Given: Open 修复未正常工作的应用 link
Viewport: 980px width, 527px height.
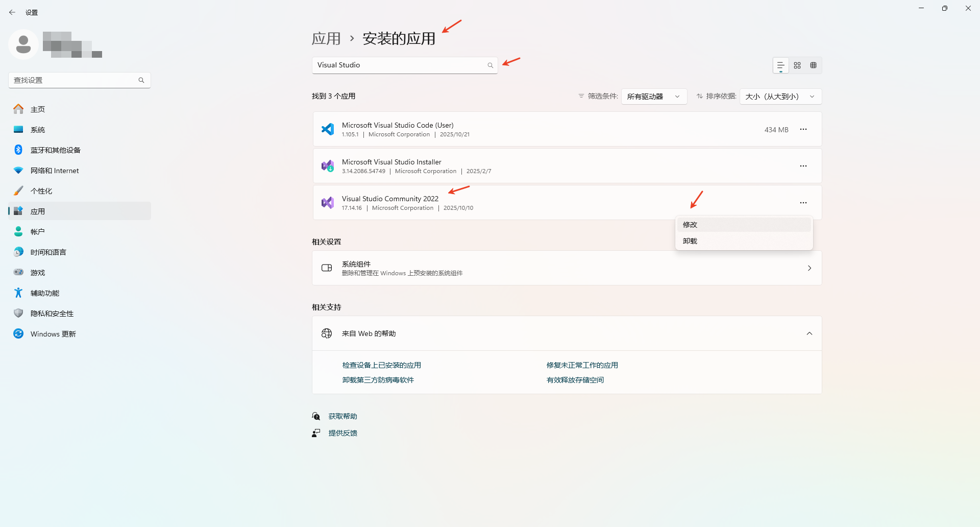Looking at the screenshot, I should point(582,365).
